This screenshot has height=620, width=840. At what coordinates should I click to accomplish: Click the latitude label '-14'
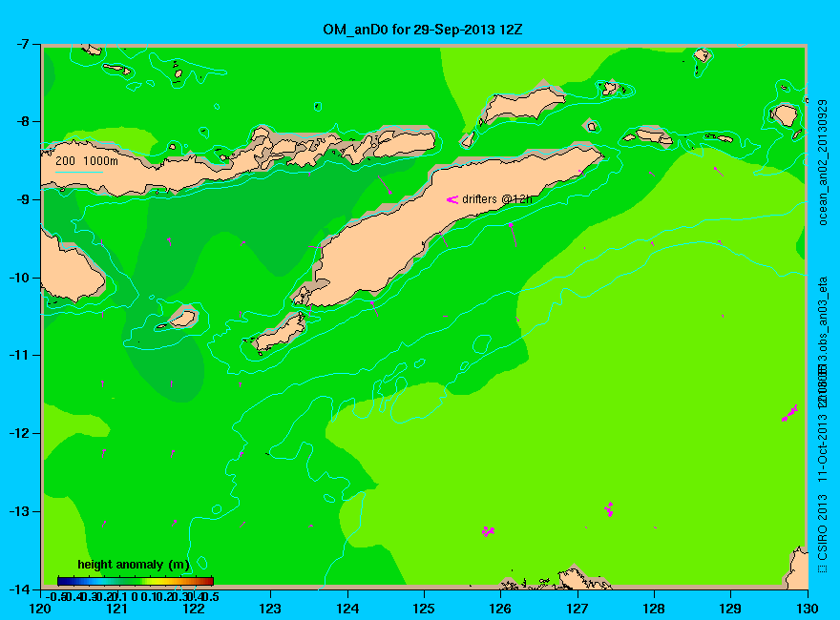[x=20, y=589]
